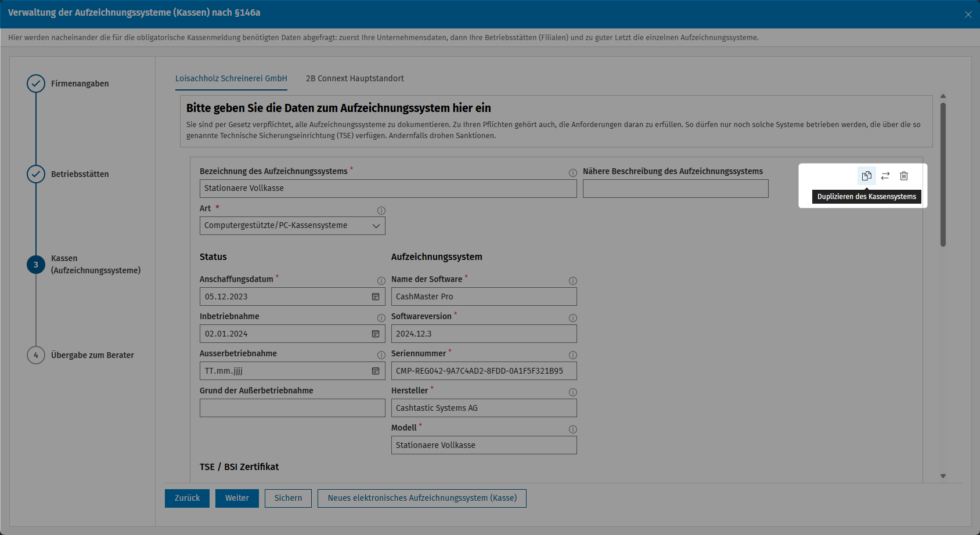Show info for Seriennummer
980x535 pixels.
pos(572,355)
